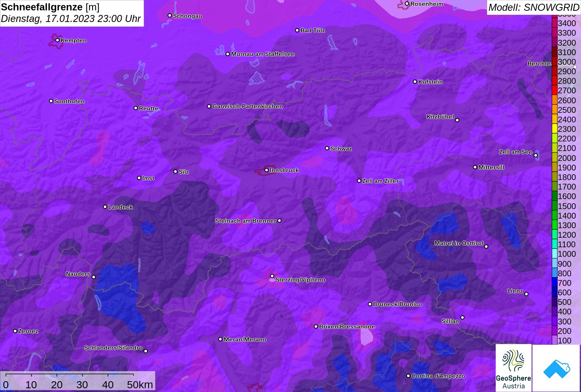
Task: Click the Rosenheim marker dot
Action: [x=407, y=4]
